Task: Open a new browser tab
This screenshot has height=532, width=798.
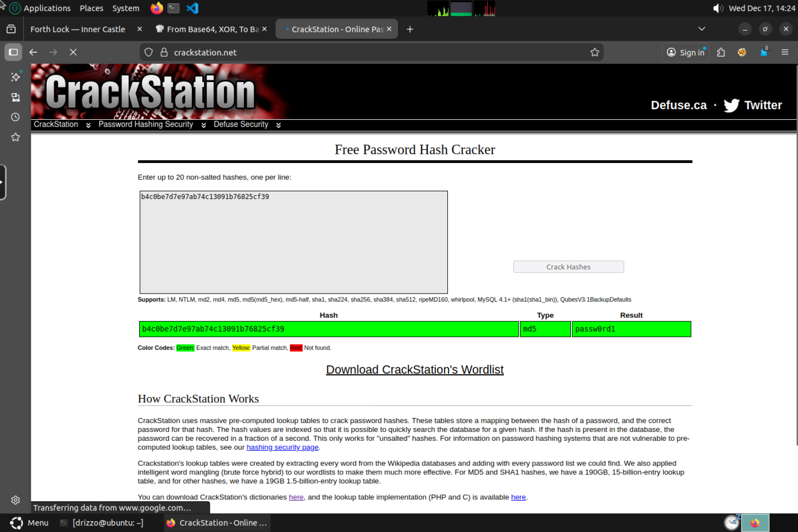Action: (x=410, y=29)
